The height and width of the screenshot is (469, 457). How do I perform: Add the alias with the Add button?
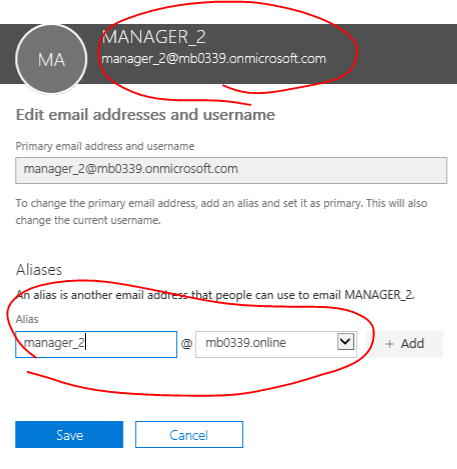click(x=405, y=344)
